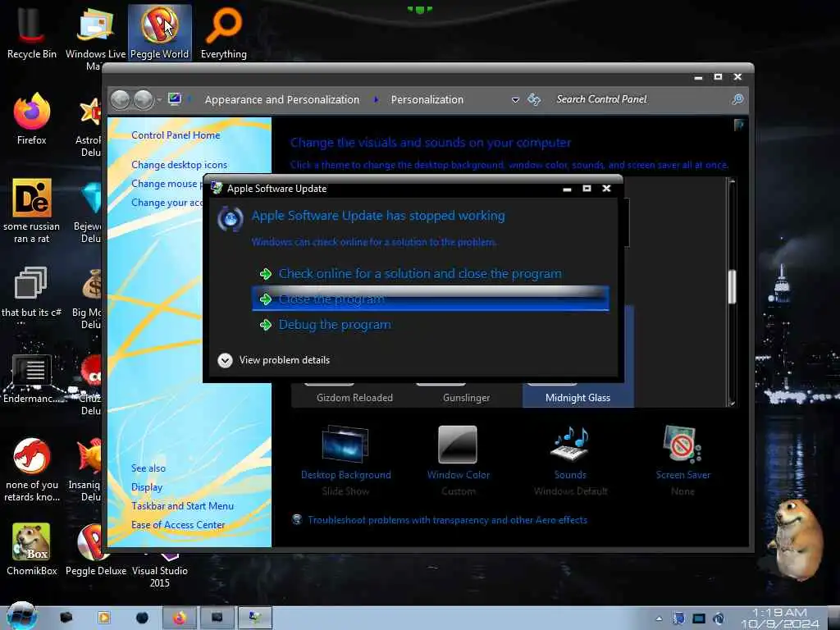This screenshot has height=630, width=840.
Task: Select the Gizdom Reloaded theme
Action: tap(354, 398)
